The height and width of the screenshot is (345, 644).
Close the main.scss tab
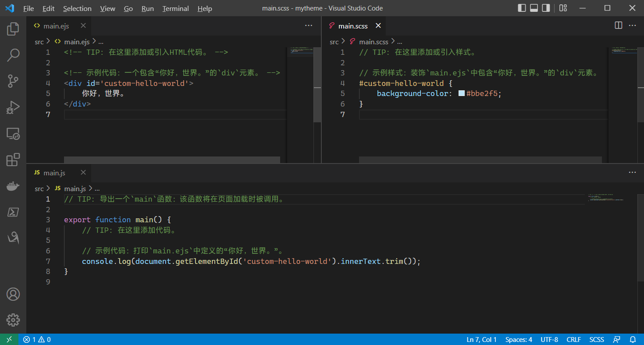tap(378, 25)
